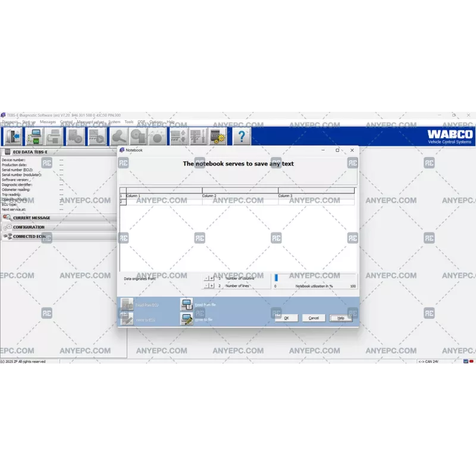476x476 pixels.
Task: Collapse the ECU DATA TEBS-E header
Action: point(30,152)
